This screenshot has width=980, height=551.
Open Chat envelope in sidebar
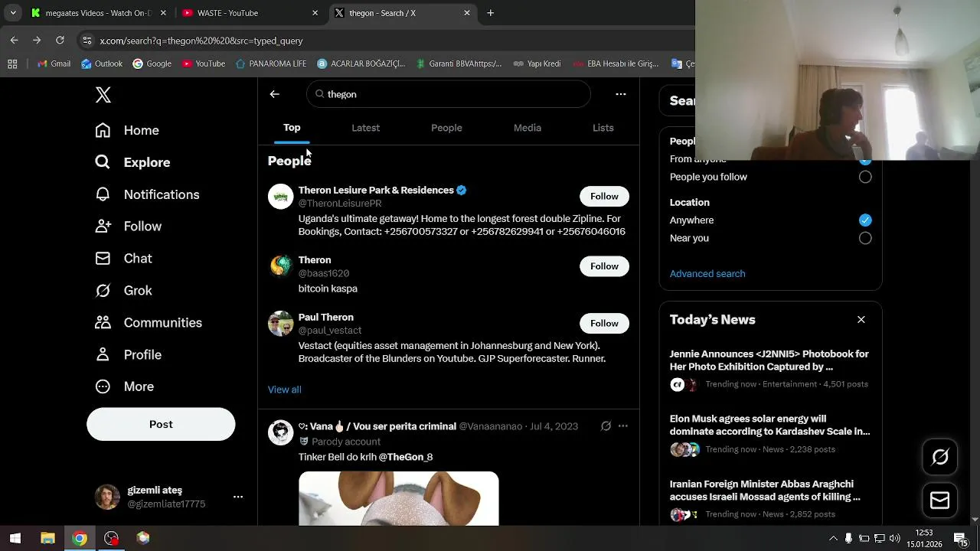[123, 259]
